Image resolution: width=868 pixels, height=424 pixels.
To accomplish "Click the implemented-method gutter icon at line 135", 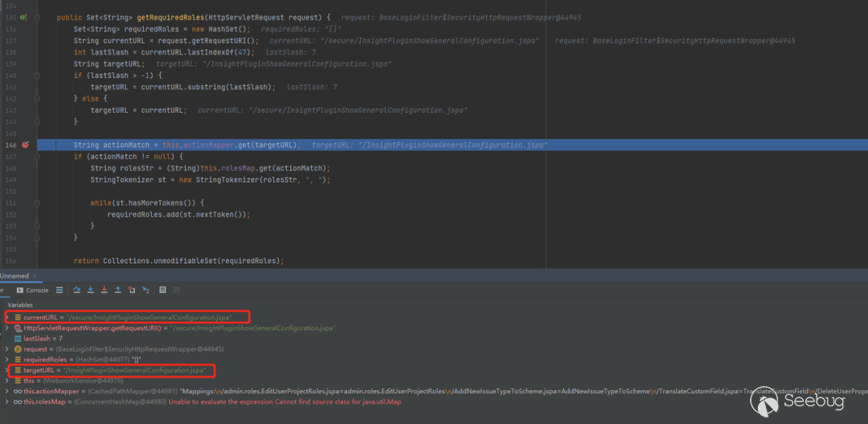I will tap(23, 18).
